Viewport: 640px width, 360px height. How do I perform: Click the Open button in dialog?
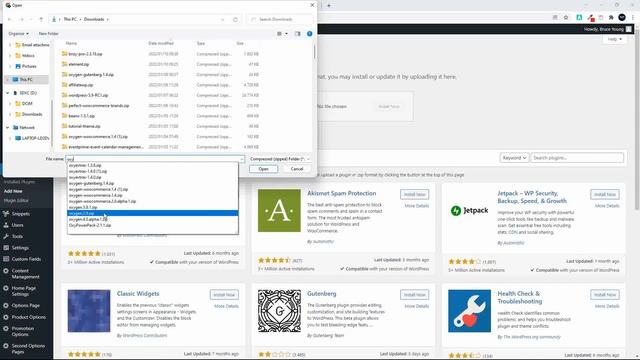click(263, 169)
